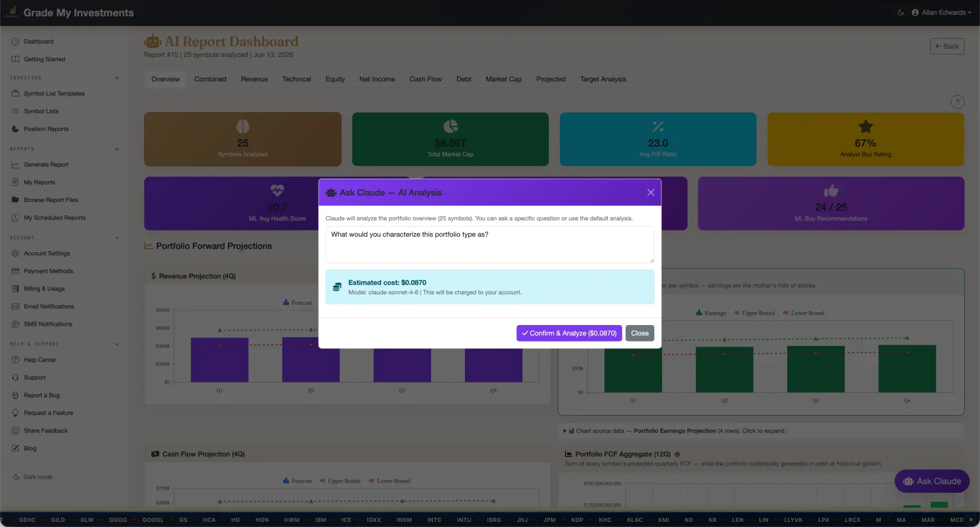This screenshot has width=980, height=527.
Task: Click the Symbol List Templates icon
Action: (15, 94)
